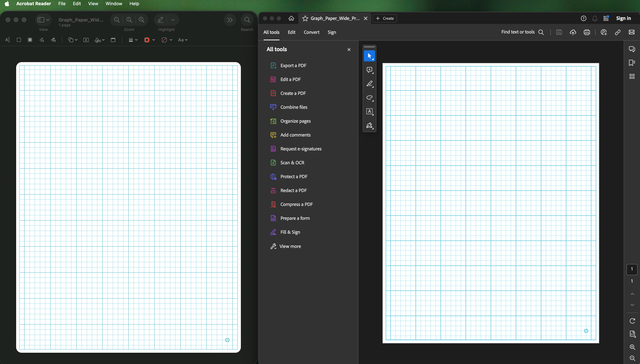Image resolution: width=640 pixels, height=364 pixels.
Task: Click the red border color swatch
Action: click(x=147, y=40)
